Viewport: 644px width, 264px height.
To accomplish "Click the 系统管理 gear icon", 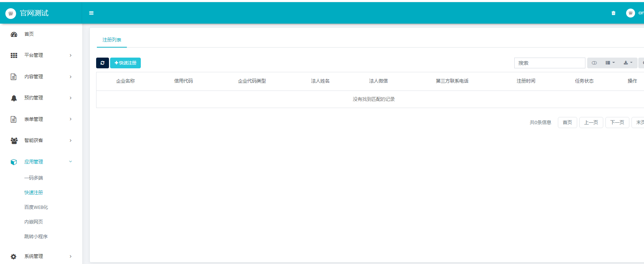I will point(14,256).
